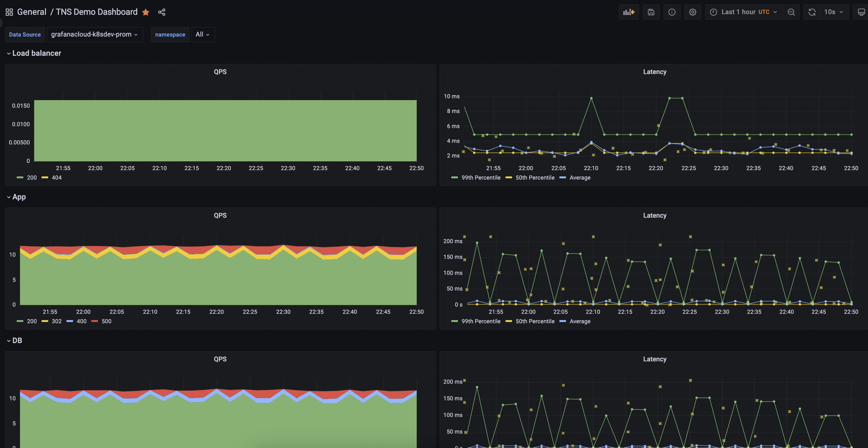Open the 10s refresh interval dropdown
The image size is (868, 448).
point(834,12)
